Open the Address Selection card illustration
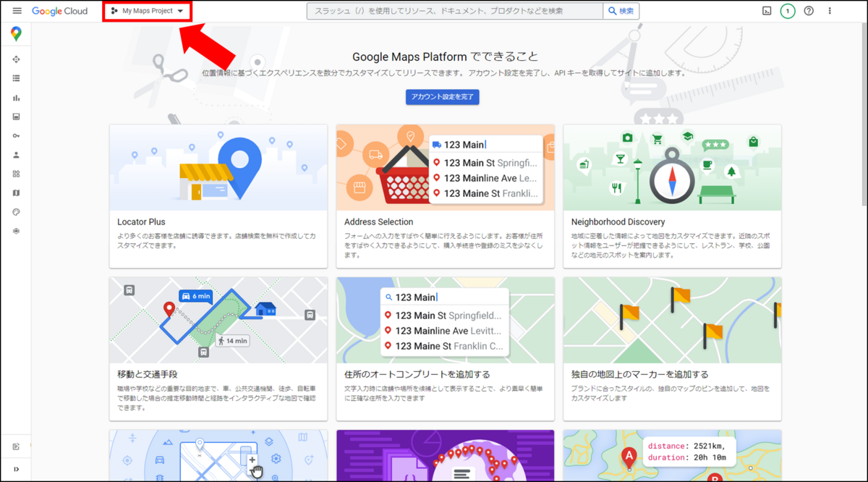Viewport: 868px width, 482px height. (x=445, y=167)
